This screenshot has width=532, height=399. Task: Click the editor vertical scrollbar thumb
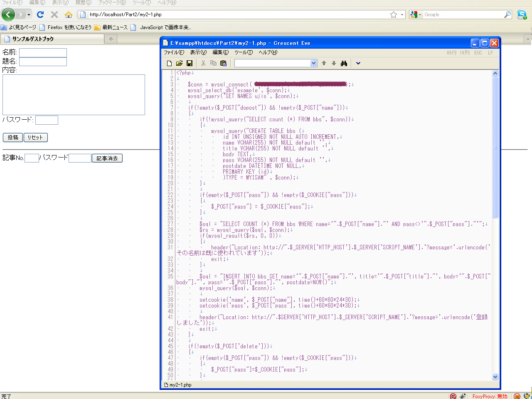click(495, 148)
